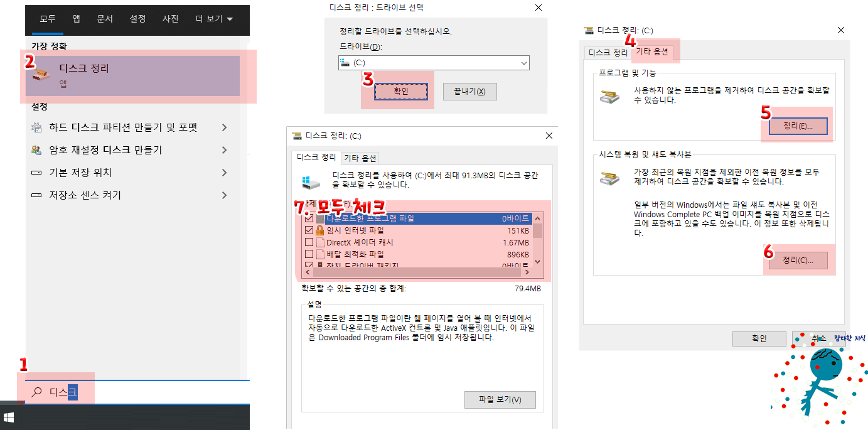
Task: Click the 시스템 복원 및 섀도 복사본 icon
Action: click(609, 178)
